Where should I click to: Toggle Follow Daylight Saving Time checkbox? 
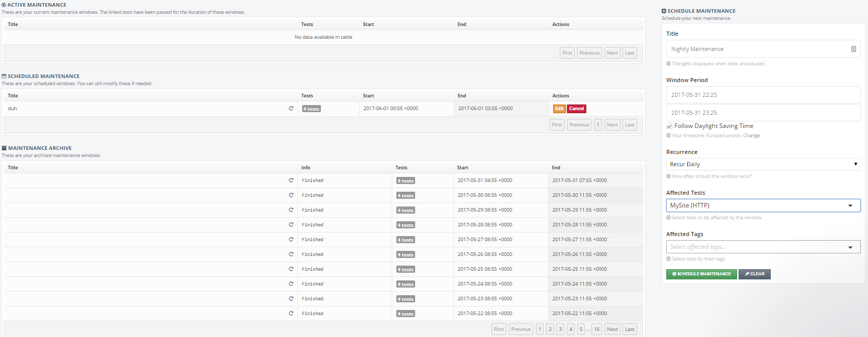pyautogui.click(x=669, y=126)
